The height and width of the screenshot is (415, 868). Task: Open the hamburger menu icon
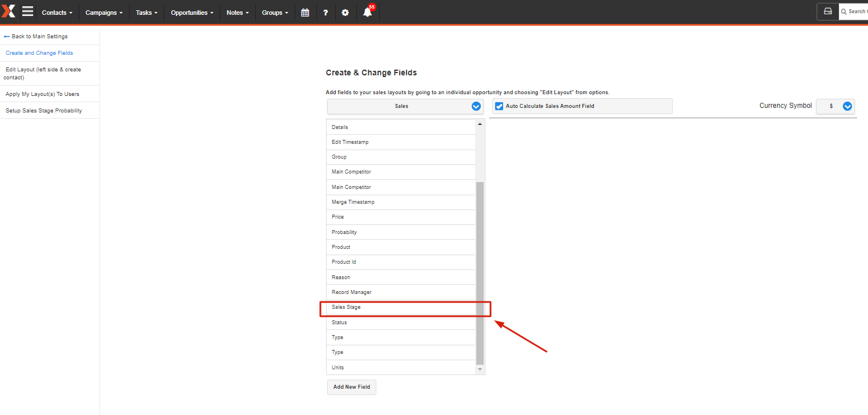(27, 11)
